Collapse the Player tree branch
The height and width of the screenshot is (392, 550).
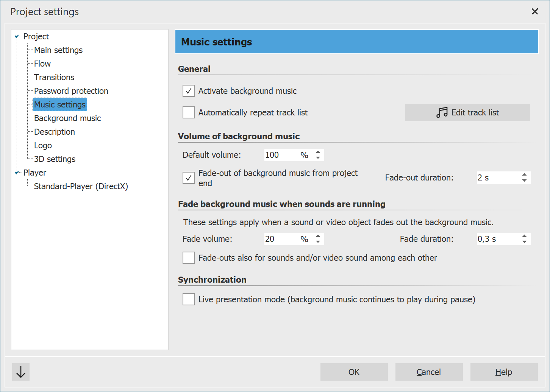click(17, 173)
